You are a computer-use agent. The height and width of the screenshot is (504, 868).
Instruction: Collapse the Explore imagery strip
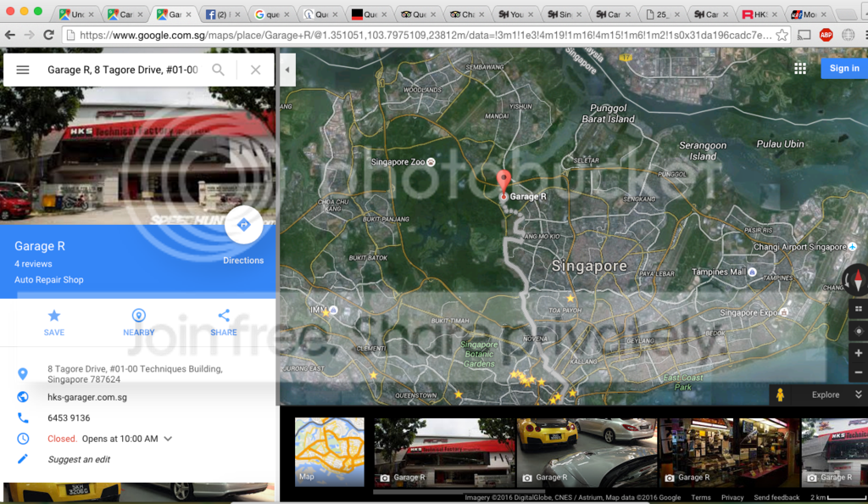pos(858,395)
